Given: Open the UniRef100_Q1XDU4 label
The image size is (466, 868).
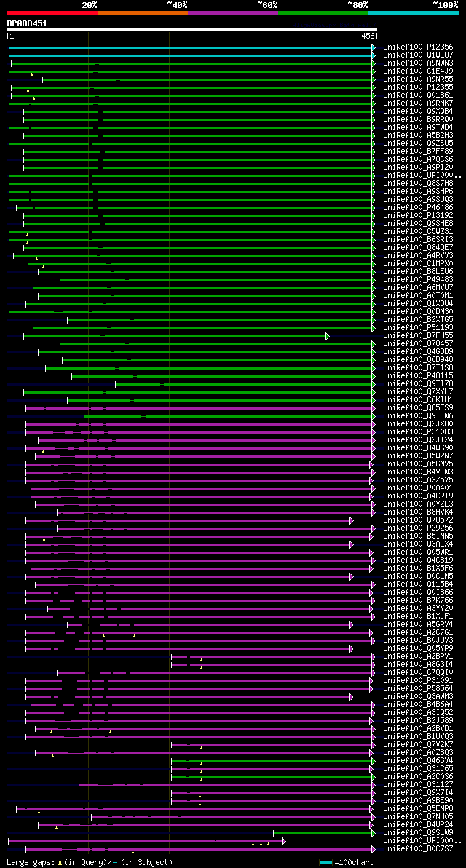Looking at the screenshot, I should point(418,304).
